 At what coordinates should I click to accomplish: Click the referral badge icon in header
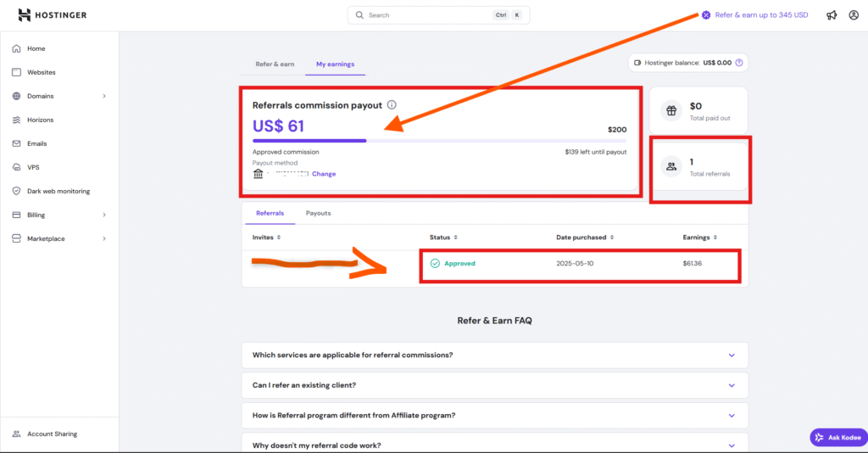[x=706, y=15]
